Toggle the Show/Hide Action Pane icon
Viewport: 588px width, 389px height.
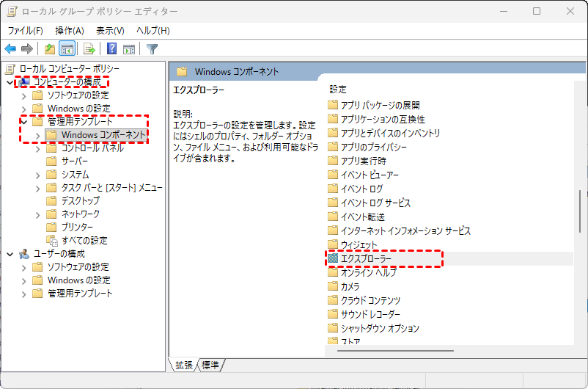tap(129, 49)
